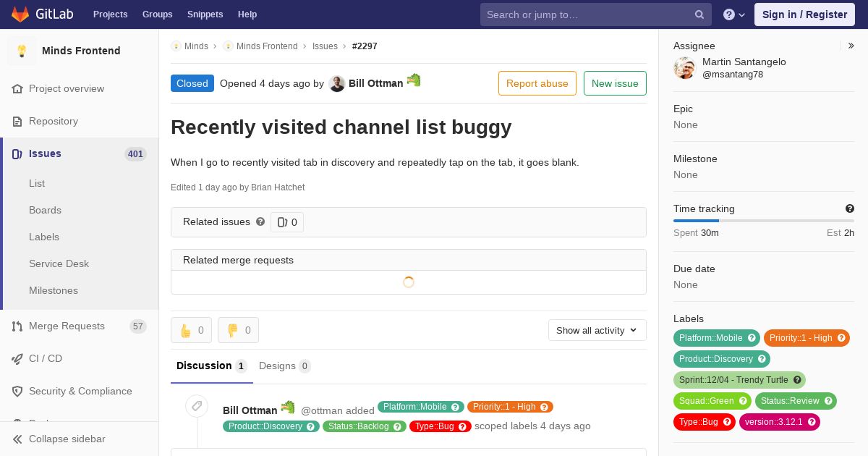Click the Report abuse button
This screenshot has height=456, width=868.
tap(537, 83)
